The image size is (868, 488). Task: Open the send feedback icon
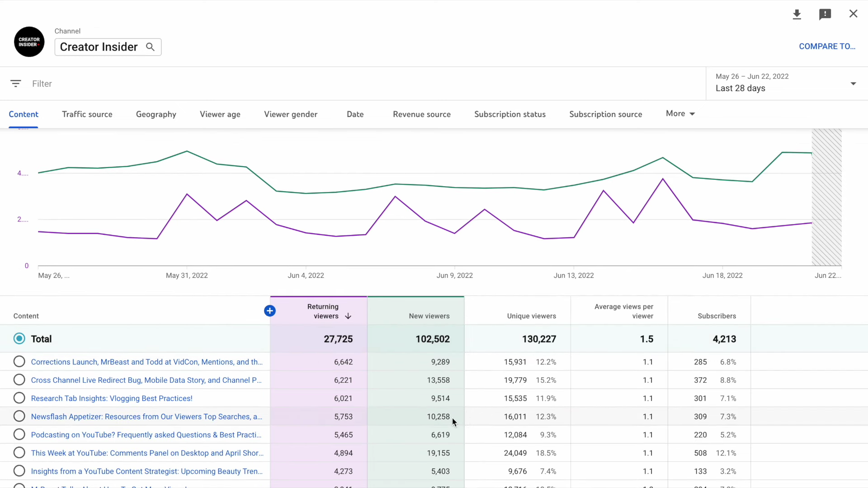coord(825,14)
